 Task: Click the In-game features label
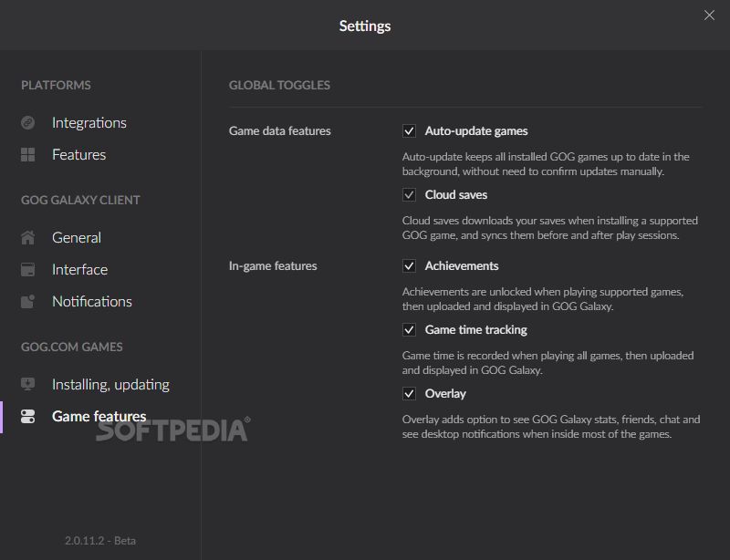tap(273, 265)
